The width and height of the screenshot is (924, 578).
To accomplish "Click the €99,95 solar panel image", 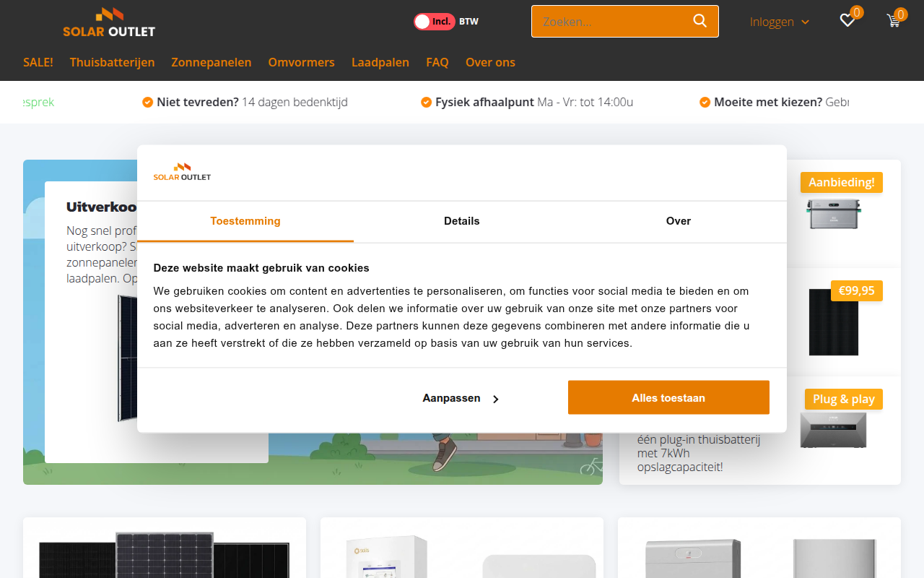I will click(x=834, y=322).
